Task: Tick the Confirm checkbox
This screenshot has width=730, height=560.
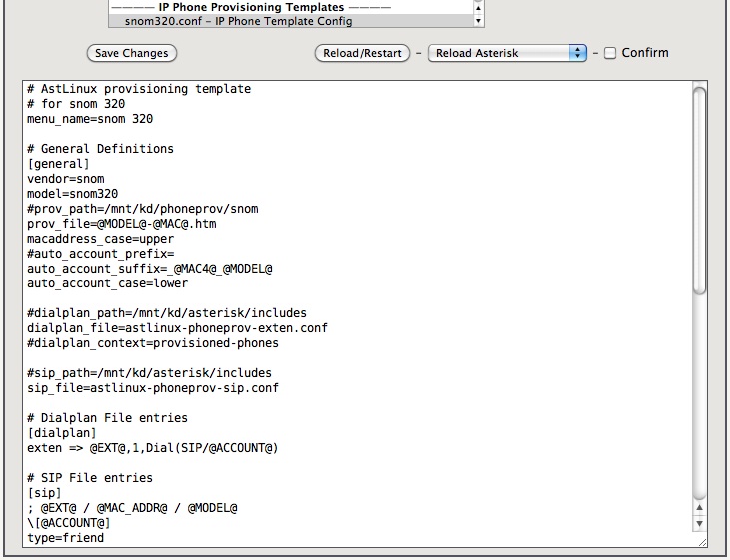Action: pyautogui.click(x=610, y=53)
